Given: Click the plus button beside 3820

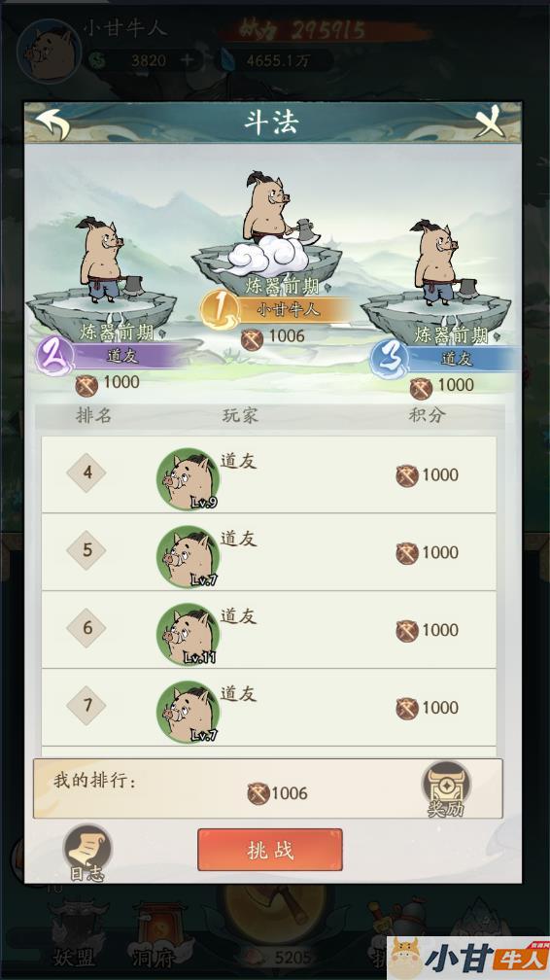Looking at the screenshot, I should click(187, 60).
